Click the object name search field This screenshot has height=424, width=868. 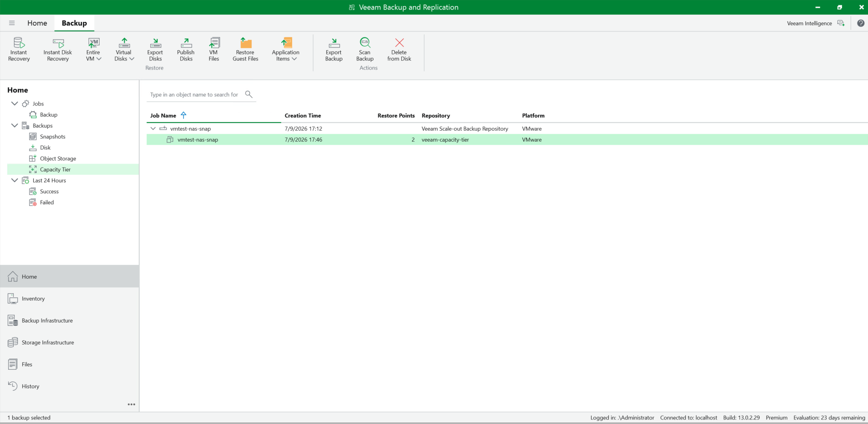coord(195,95)
